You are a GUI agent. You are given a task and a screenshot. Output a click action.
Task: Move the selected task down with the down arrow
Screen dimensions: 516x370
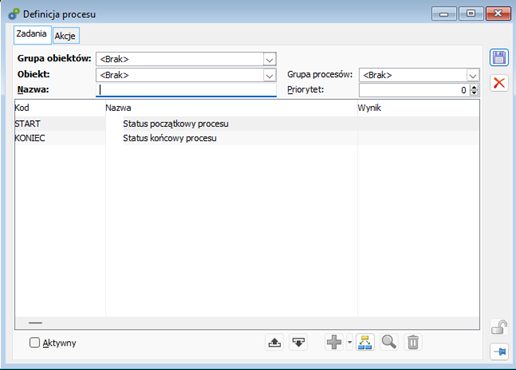[x=298, y=342]
